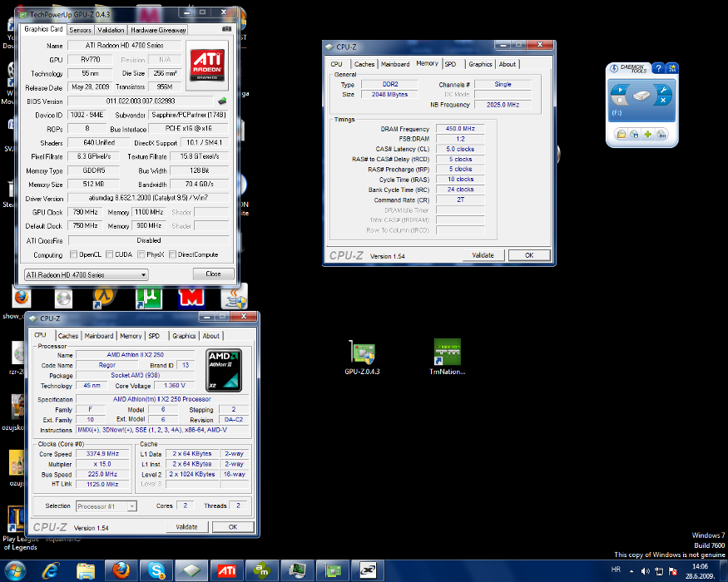Click Core Voltage value 1.360 V
Screen dimensions: 728x582
tap(175, 385)
